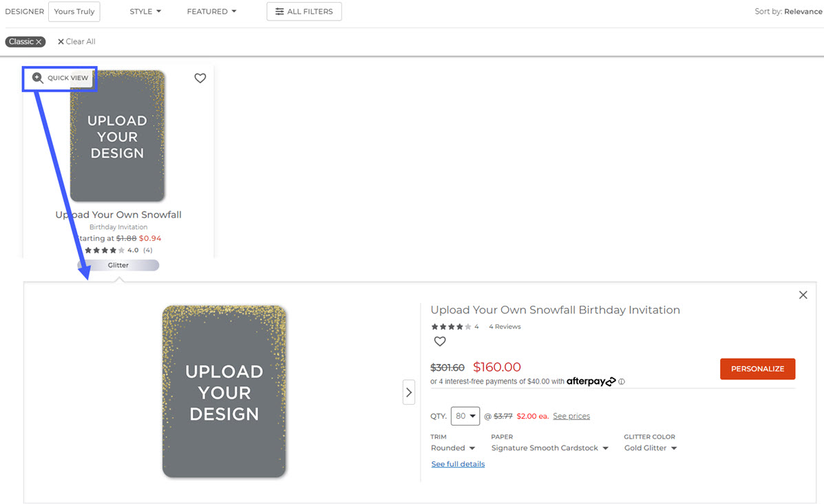
Task: Click the star rating in the quick view
Action: pos(451,326)
